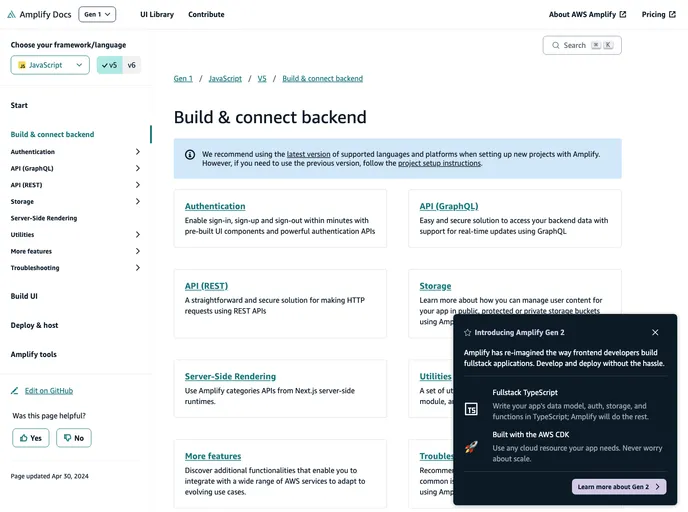Expand the Troubleshooting sidebar chevron
Image resolution: width=688 pixels, height=512 pixels.
coord(138,268)
